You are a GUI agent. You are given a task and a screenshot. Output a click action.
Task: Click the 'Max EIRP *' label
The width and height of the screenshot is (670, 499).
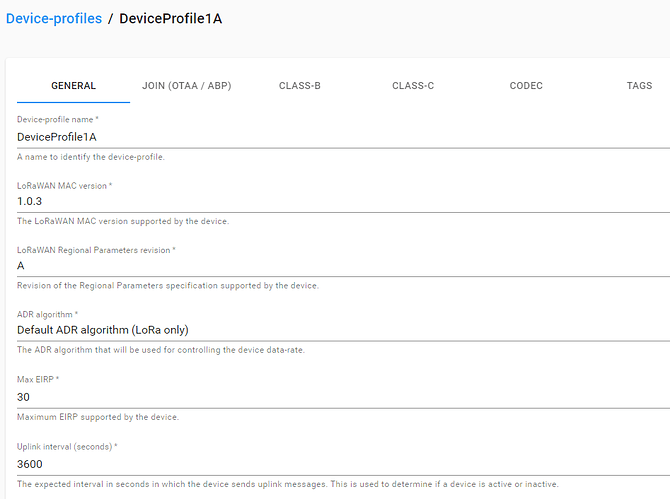38,379
